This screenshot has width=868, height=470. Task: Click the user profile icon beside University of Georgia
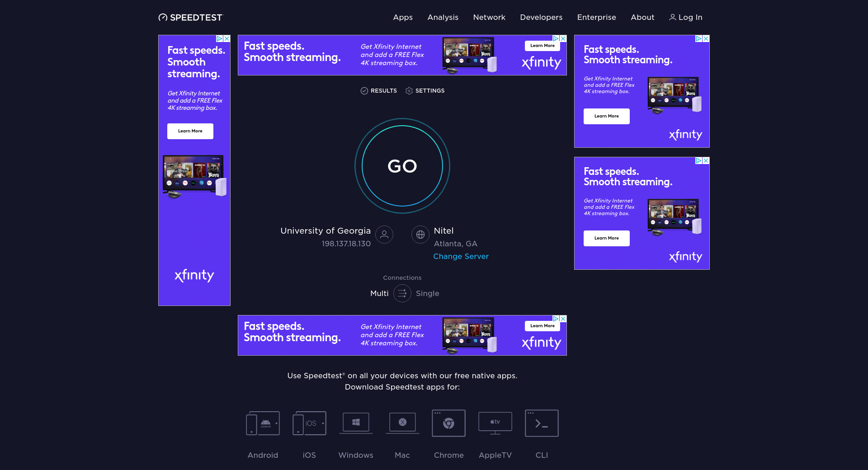coord(384,235)
